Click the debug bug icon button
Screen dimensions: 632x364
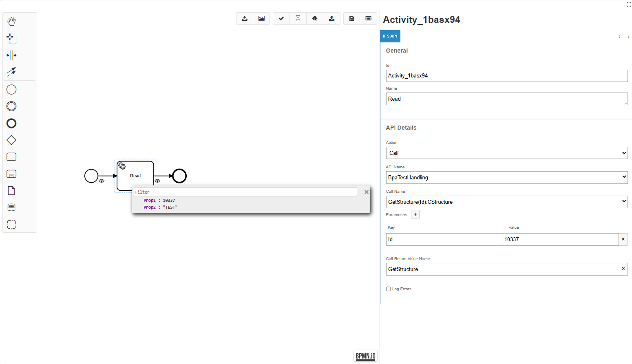point(315,18)
